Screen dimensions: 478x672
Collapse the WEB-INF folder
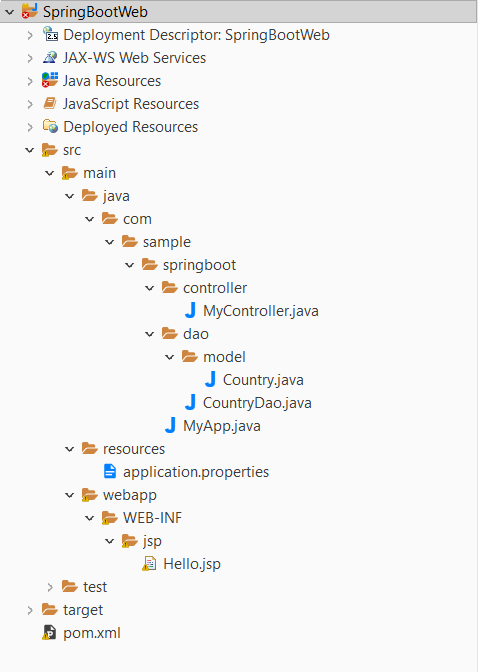90,518
